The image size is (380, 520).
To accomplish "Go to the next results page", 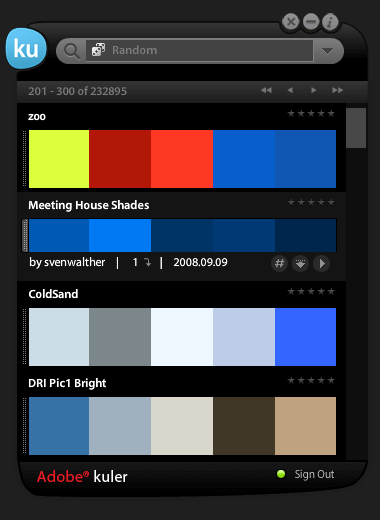I will coord(313,90).
